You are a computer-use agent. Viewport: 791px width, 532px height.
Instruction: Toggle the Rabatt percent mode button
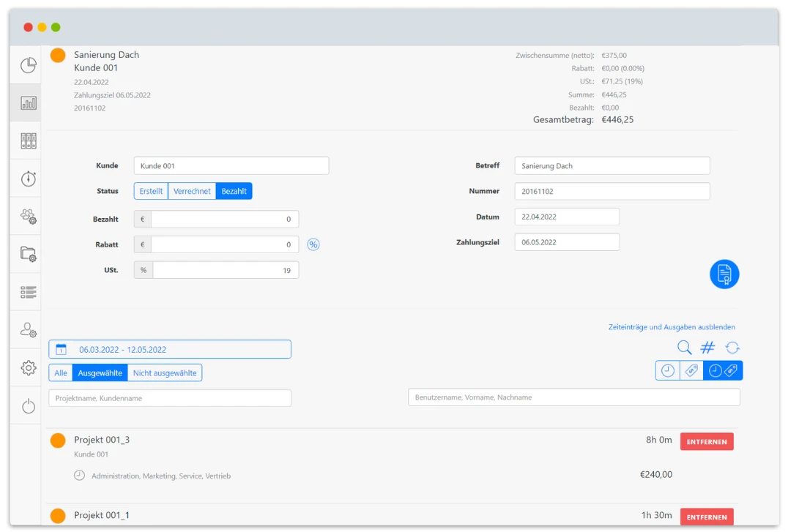pyautogui.click(x=313, y=244)
